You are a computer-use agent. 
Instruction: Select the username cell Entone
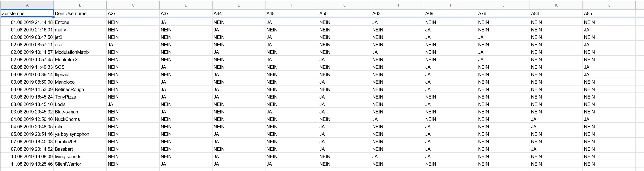click(80, 22)
